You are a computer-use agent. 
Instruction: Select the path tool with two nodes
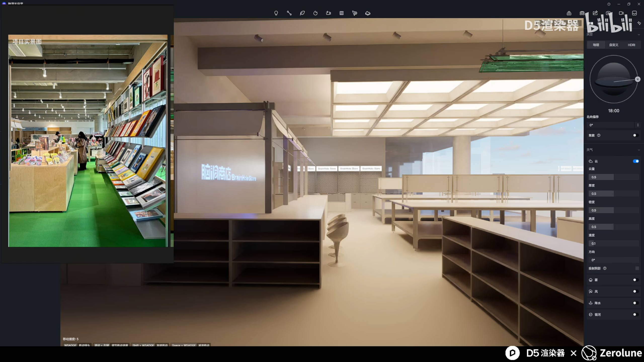pos(289,13)
